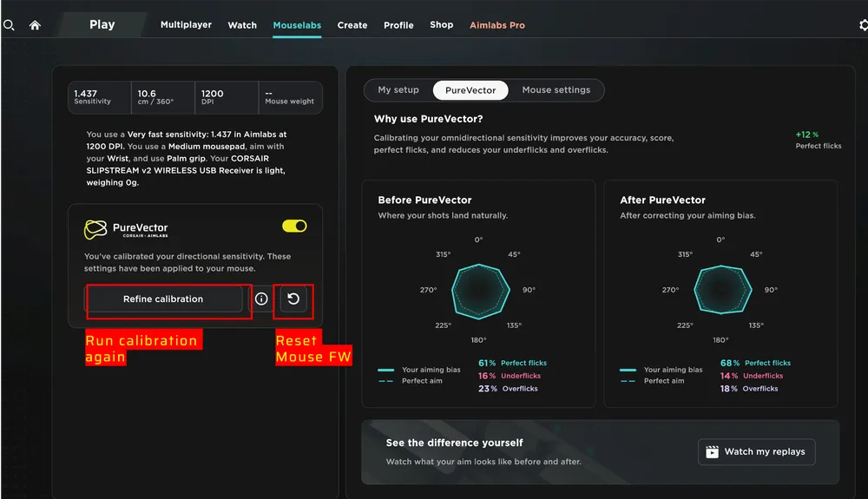This screenshot has width=868, height=499.
Task: Click the Refine calibration button
Action: [x=163, y=299]
